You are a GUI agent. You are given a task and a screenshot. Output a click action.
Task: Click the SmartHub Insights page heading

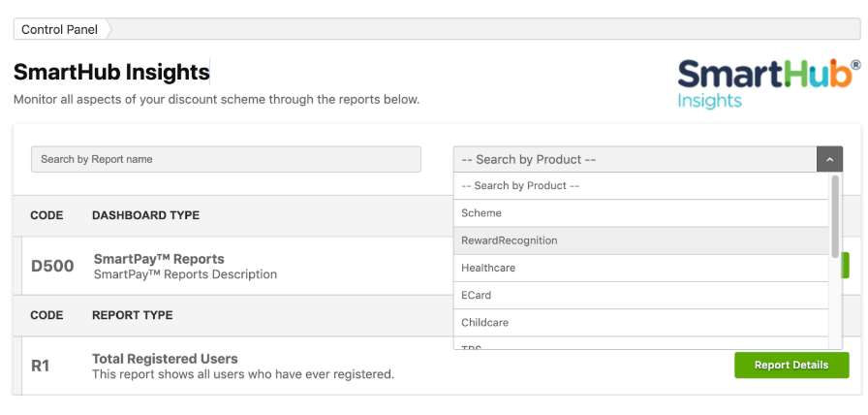(x=111, y=72)
